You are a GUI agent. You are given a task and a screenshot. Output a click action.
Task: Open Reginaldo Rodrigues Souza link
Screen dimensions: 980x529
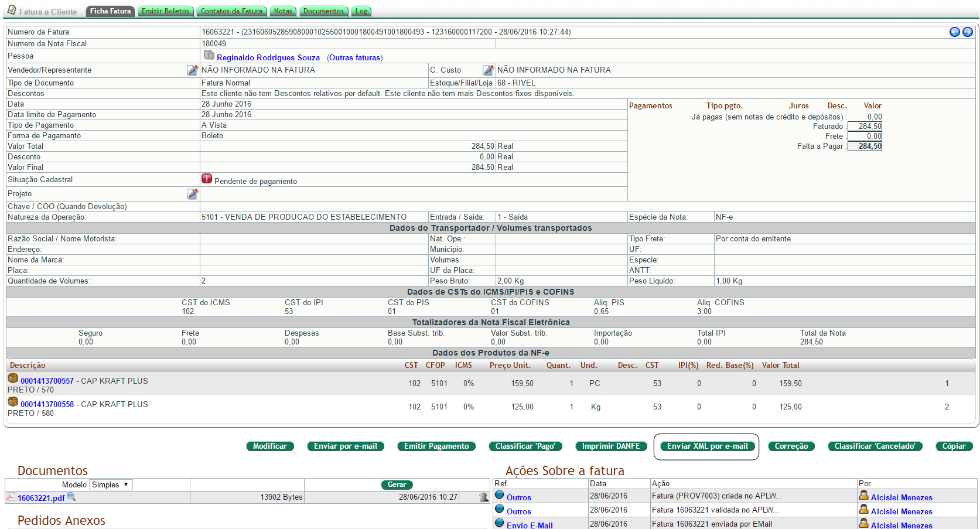coord(268,57)
